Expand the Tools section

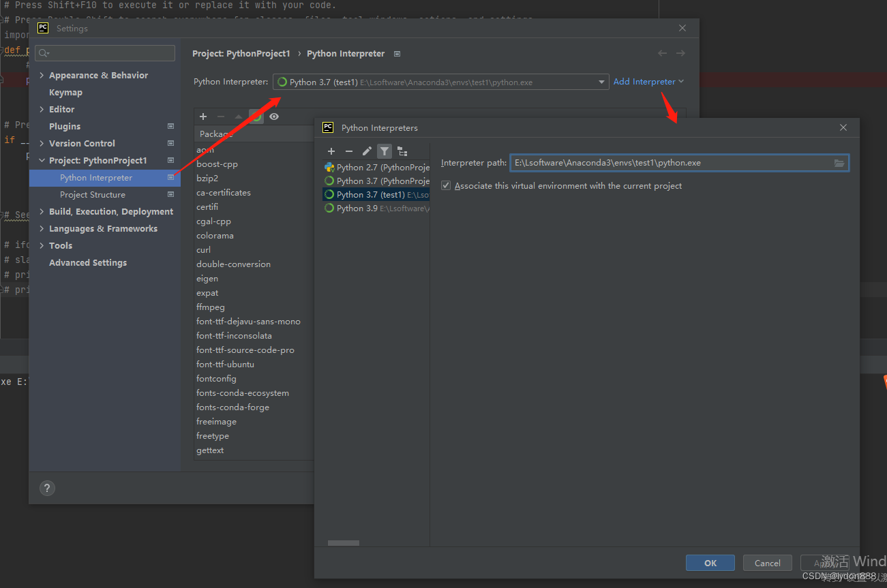(x=42, y=245)
